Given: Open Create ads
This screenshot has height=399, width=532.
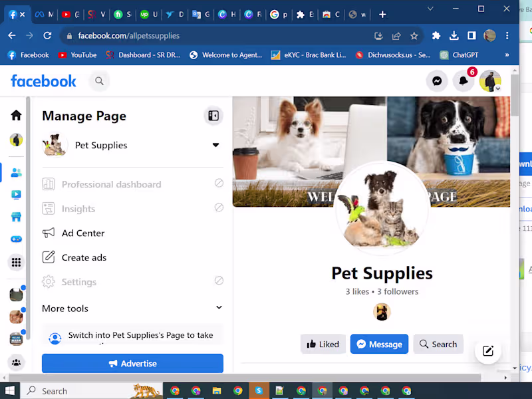Looking at the screenshot, I should point(132,257).
